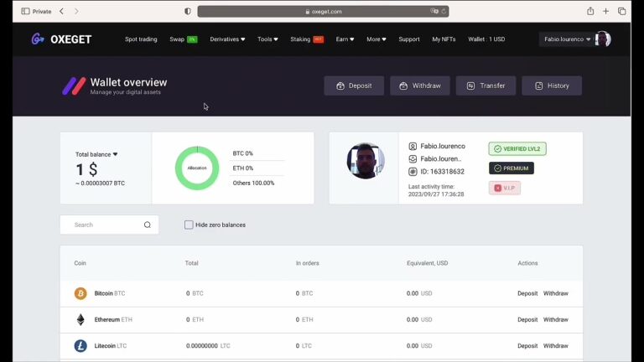This screenshot has height=362, width=644.
Task: Click the Ethereum coin icon
Action: pyautogui.click(x=80, y=319)
